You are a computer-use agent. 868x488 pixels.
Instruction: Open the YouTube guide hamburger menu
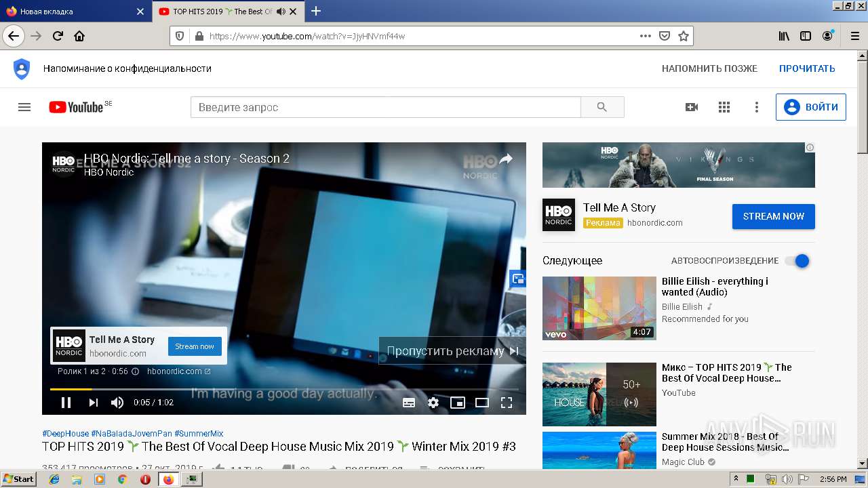pyautogui.click(x=24, y=107)
